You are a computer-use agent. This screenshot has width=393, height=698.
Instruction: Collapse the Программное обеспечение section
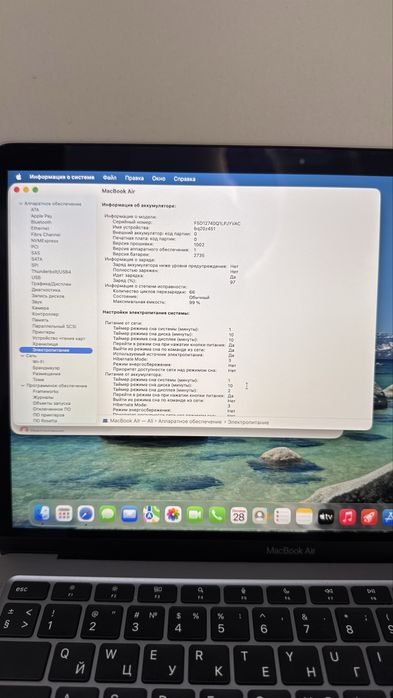click(22, 386)
